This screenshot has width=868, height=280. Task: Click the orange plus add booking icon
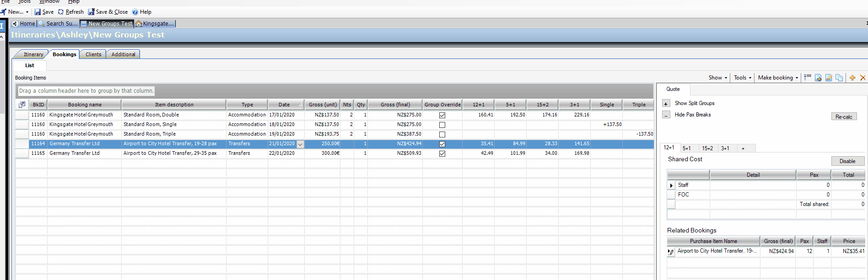[852, 78]
